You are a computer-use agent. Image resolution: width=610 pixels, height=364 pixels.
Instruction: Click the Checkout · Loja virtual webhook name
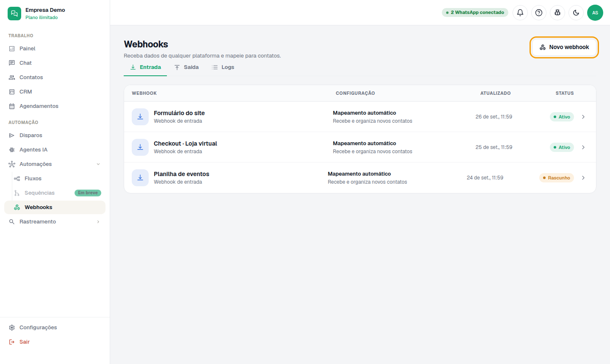coord(186,143)
